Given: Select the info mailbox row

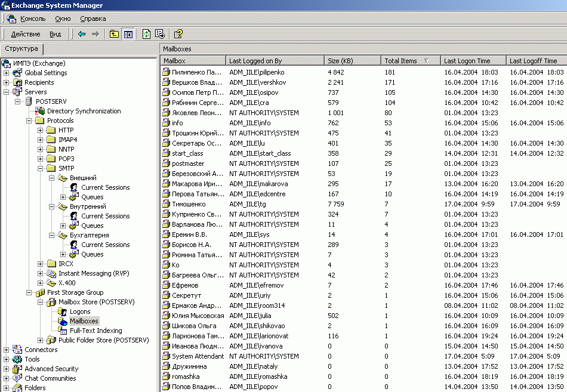Looking at the screenshot, I should point(363,123).
